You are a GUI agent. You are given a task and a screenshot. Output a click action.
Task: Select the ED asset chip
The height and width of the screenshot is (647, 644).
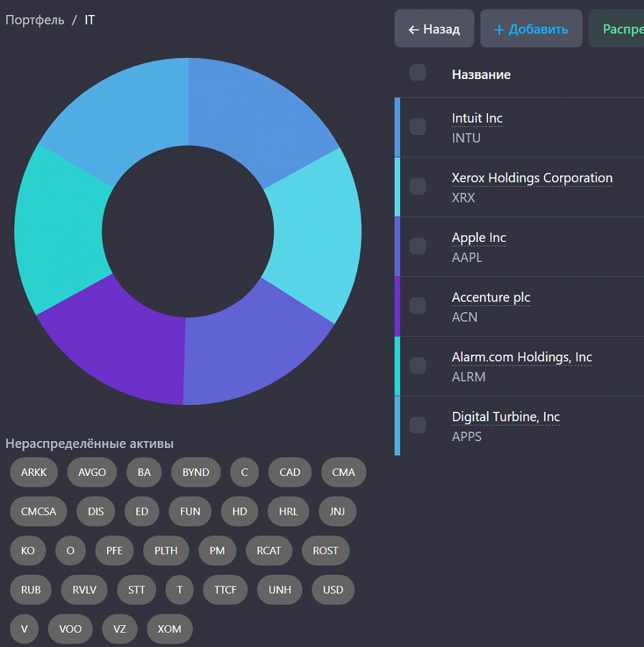142,511
